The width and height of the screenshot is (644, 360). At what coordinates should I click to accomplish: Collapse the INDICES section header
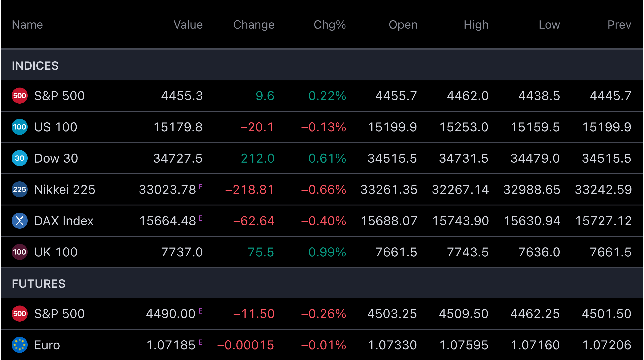coord(35,66)
